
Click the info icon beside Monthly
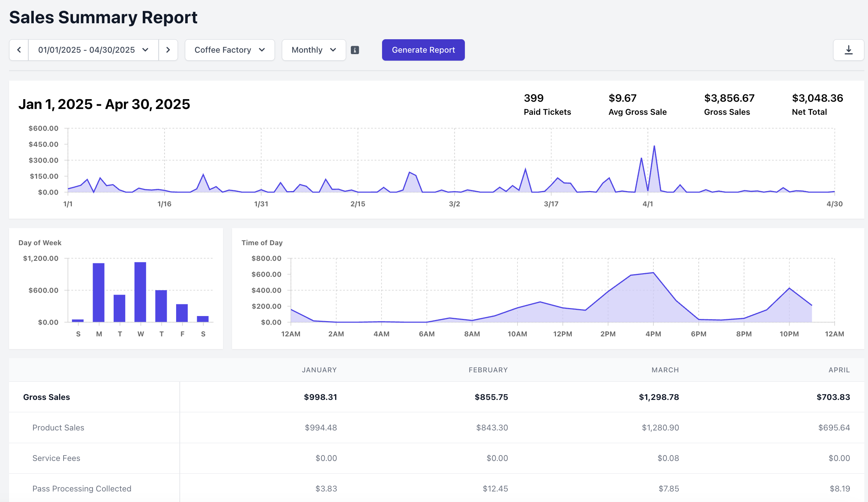[355, 50]
